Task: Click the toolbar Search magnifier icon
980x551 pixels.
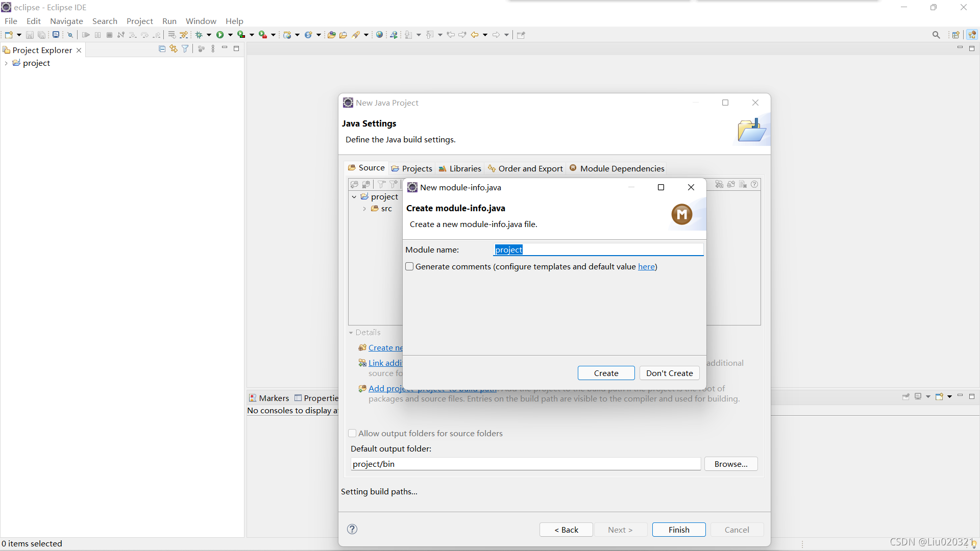Action: tap(936, 35)
